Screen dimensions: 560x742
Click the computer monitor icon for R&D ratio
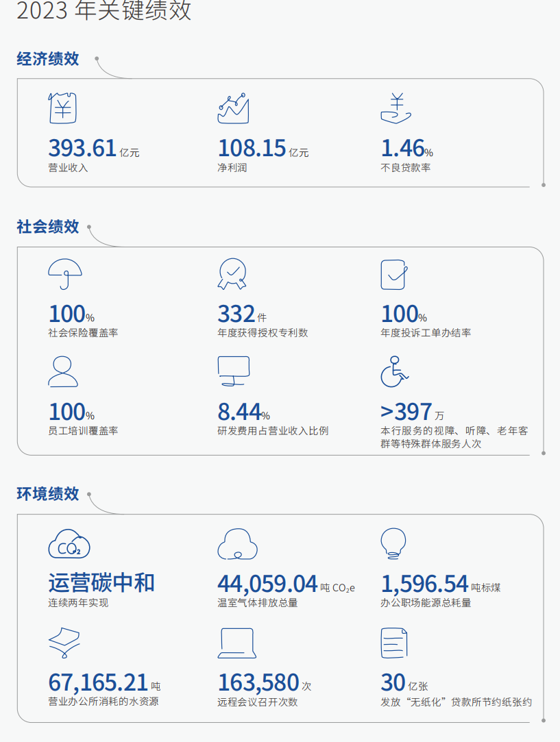pos(233,371)
